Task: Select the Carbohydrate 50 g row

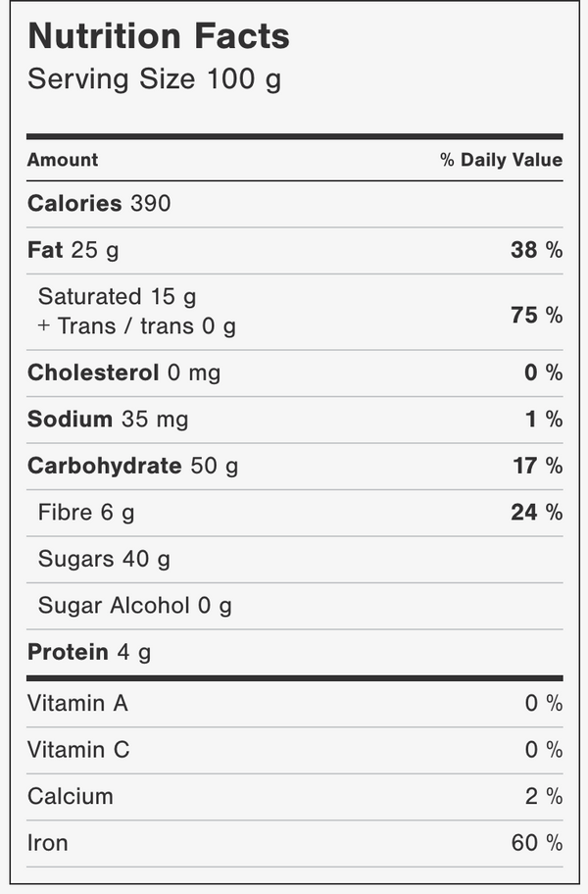Action: [295, 466]
